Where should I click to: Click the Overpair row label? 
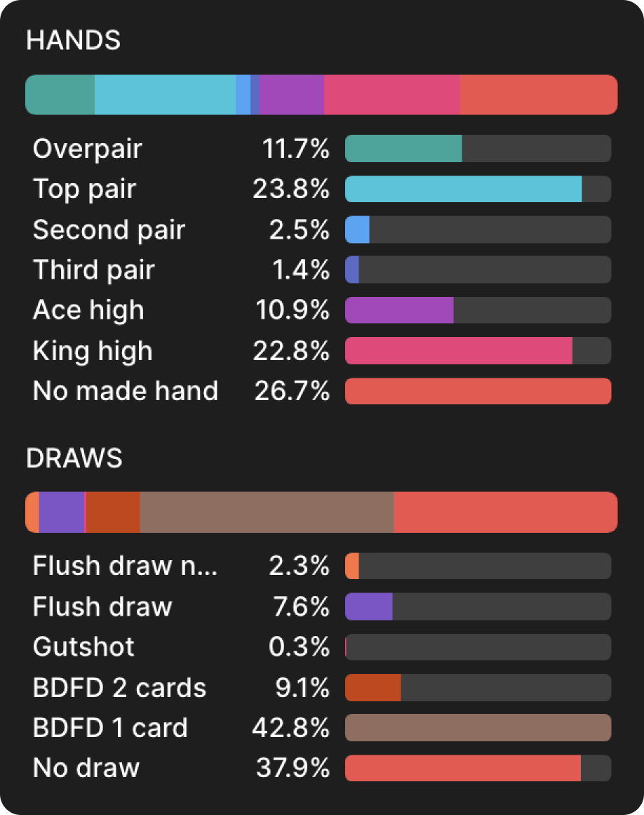click(x=87, y=149)
